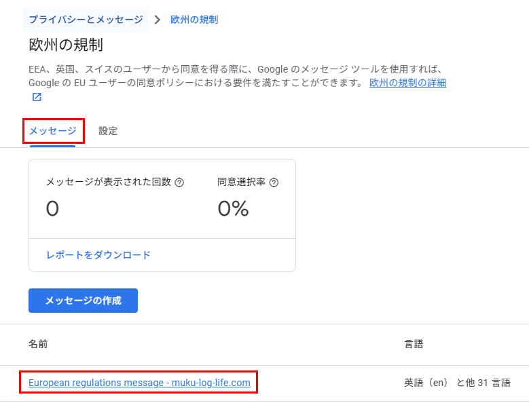This screenshot has height=420, width=529.
Task: Click help icon beside メッセージが表示された回数
Action: 179,183
